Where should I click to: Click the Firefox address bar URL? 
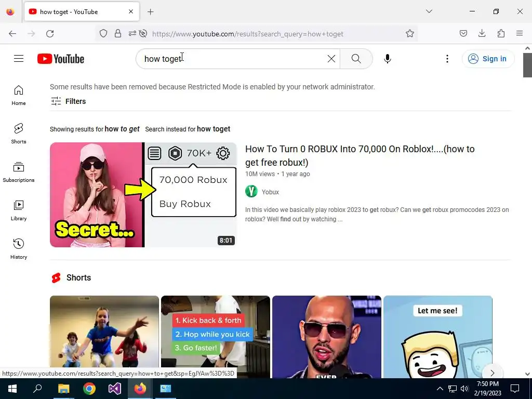coord(248,34)
